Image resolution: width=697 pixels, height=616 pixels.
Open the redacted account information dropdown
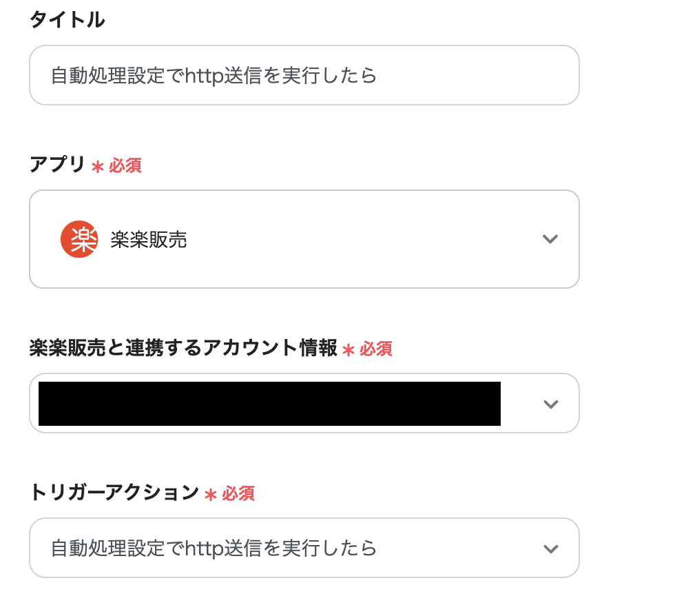tap(269, 404)
